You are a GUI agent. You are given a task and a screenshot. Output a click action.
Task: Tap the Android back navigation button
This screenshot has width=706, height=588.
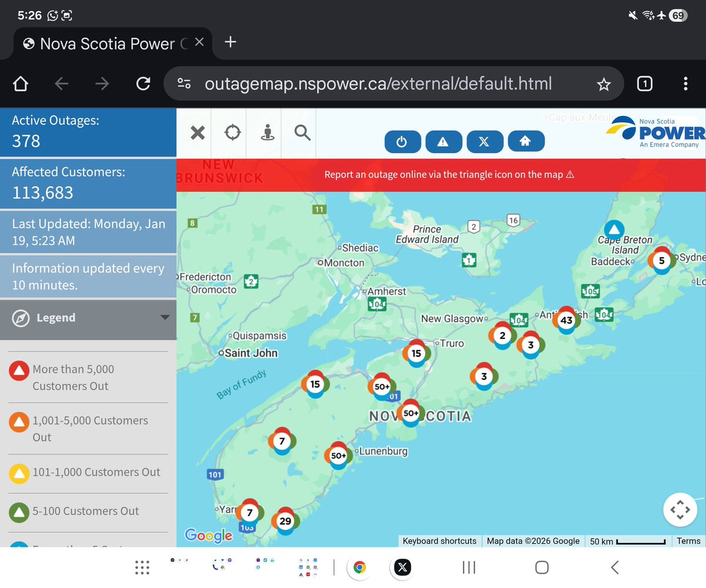click(615, 567)
